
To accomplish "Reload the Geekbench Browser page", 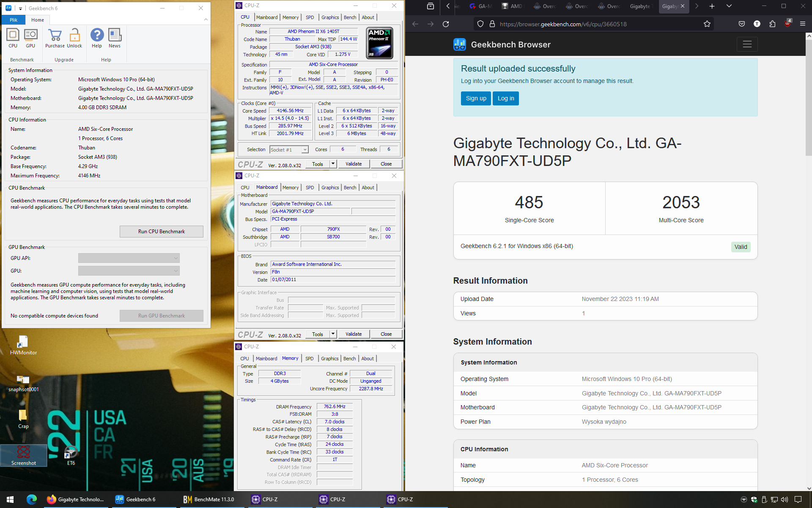I will point(446,24).
